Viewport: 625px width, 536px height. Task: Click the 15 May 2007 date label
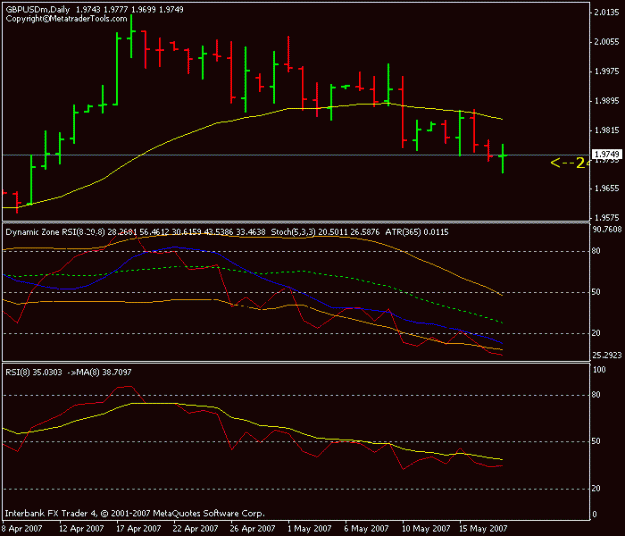pos(483,529)
